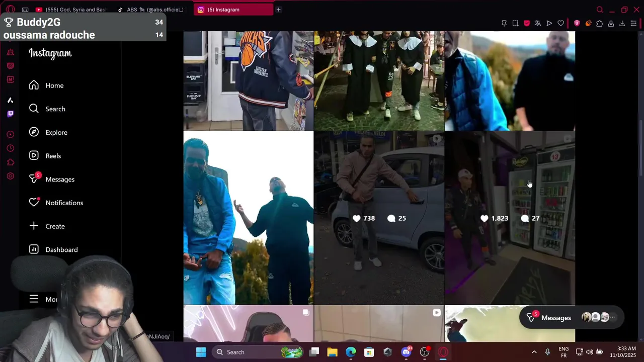Add page to bookmarks heart icon

click(x=560, y=23)
